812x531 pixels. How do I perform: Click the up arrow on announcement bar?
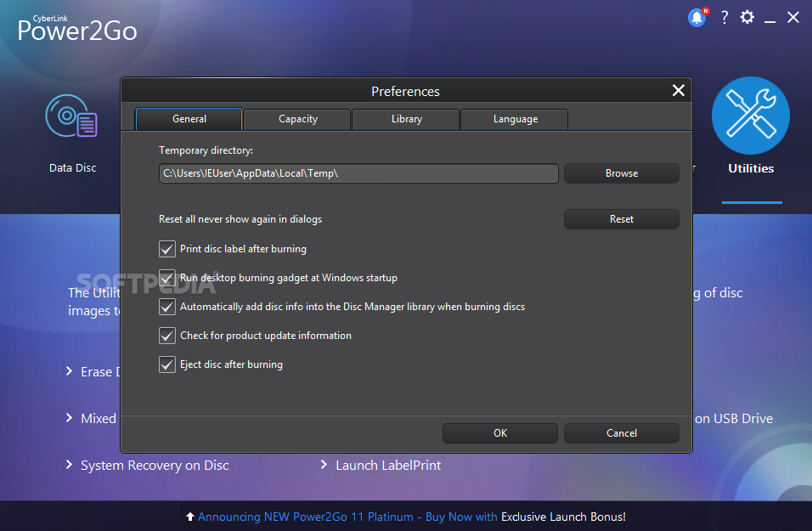click(x=190, y=517)
